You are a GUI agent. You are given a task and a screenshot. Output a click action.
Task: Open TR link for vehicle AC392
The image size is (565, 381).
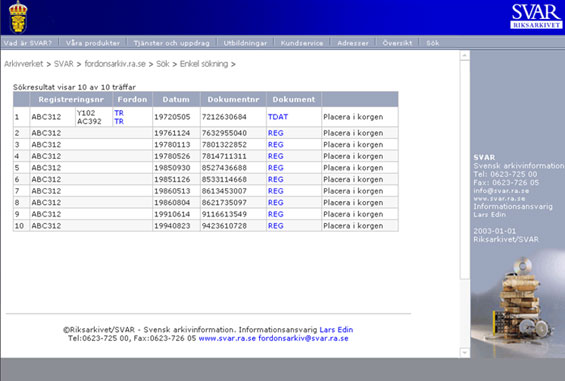[119, 121]
